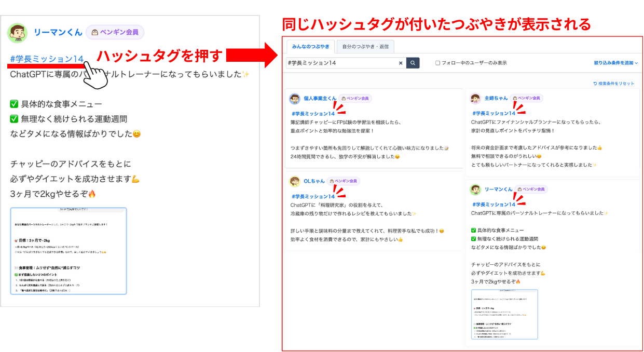The image size is (644, 352).
Task: Open リーマンくん username in search results
Action: tap(498, 189)
